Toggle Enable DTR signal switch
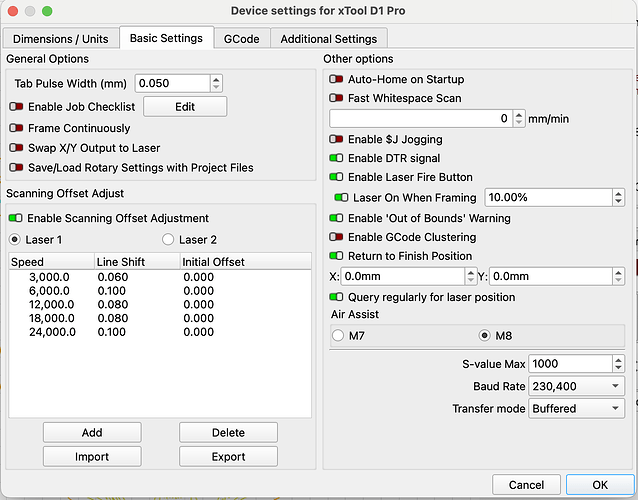The image size is (638, 500). click(336, 158)
